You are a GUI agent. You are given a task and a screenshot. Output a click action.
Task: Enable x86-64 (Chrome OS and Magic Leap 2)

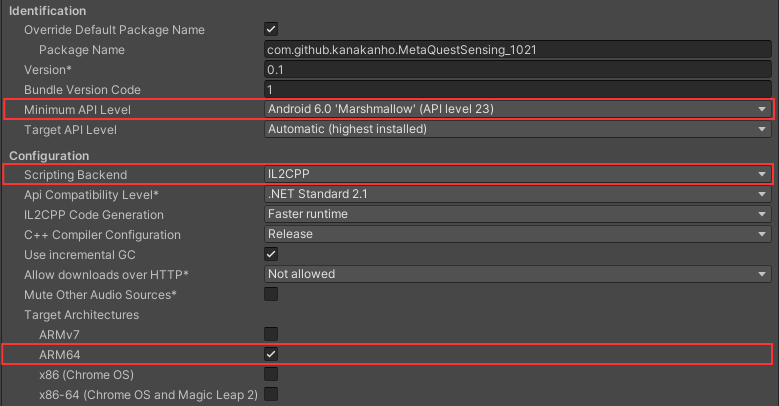[x=271, y=394]
